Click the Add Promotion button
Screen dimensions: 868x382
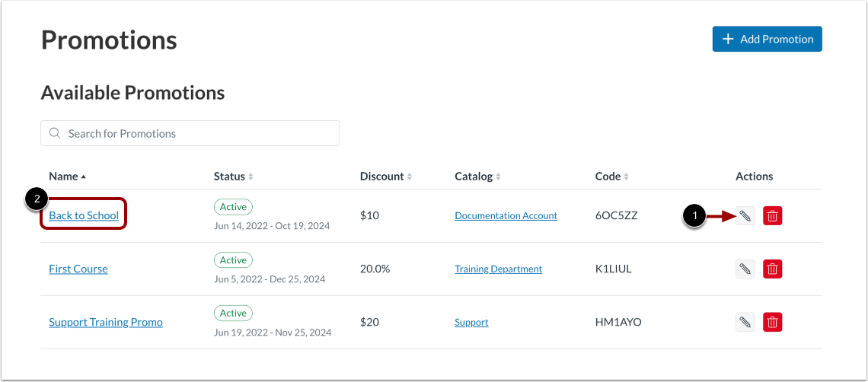pos(767,39)
